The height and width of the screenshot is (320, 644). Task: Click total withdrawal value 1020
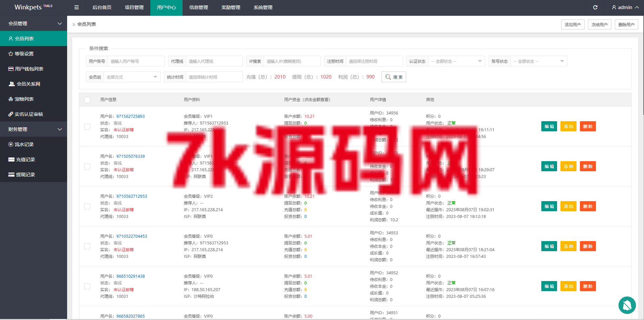tap(326, 77)
